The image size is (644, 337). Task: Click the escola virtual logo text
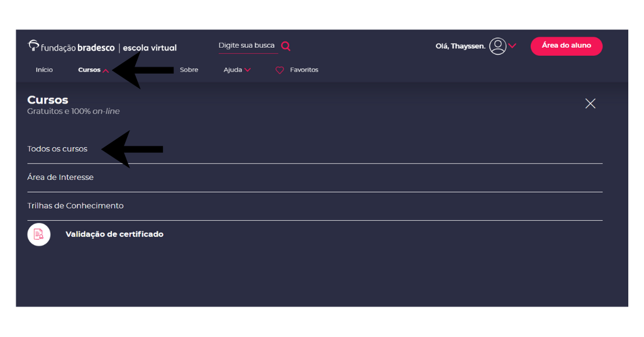coord(150,48)
